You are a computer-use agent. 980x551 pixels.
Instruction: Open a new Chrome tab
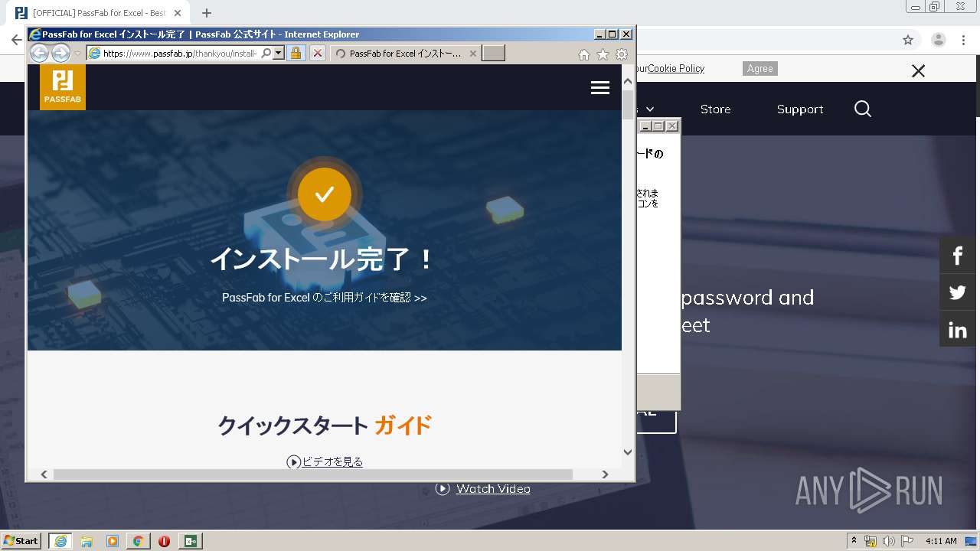pyautogui.click(x=207, y=13)
